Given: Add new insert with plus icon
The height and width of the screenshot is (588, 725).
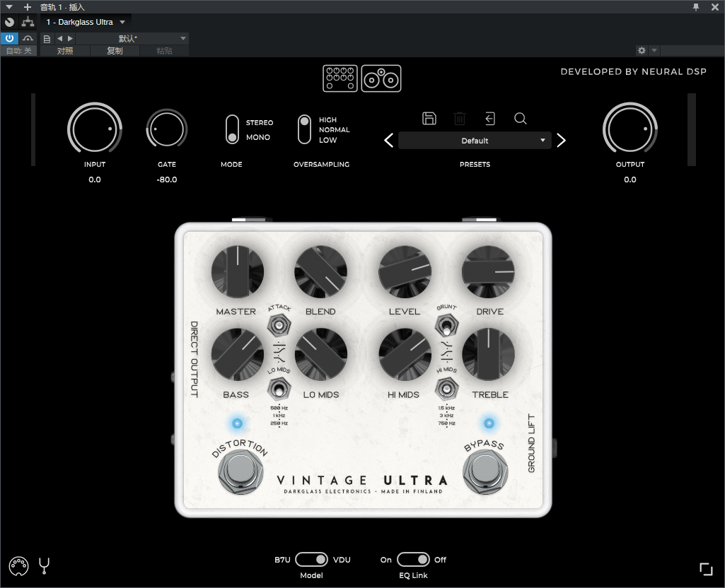Looking at the screenshot, I should click(x=28, y=7).
